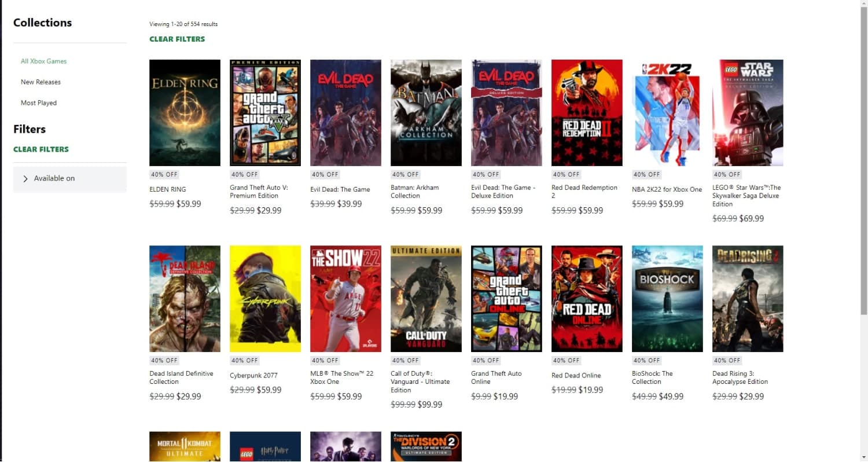Click MLB The Show 22 Xbox One title
The image size is (868, 462).
(x=341, y=377)
